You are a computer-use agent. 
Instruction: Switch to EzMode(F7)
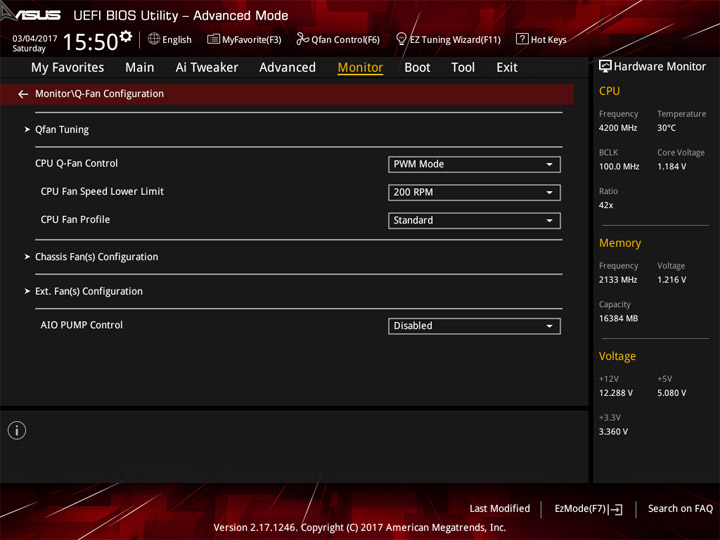tap(582, 509)
